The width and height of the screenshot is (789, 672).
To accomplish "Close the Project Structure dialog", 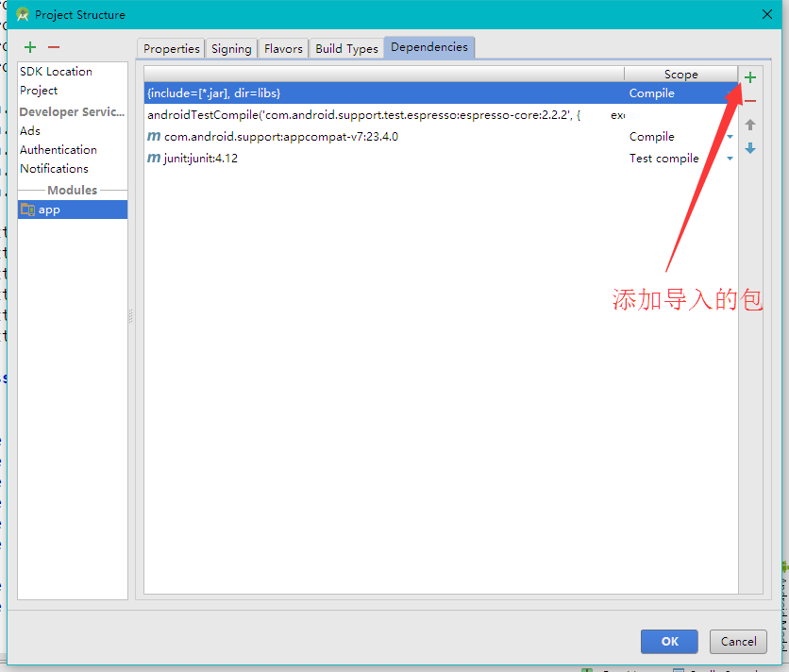I will tap(767, 14).
